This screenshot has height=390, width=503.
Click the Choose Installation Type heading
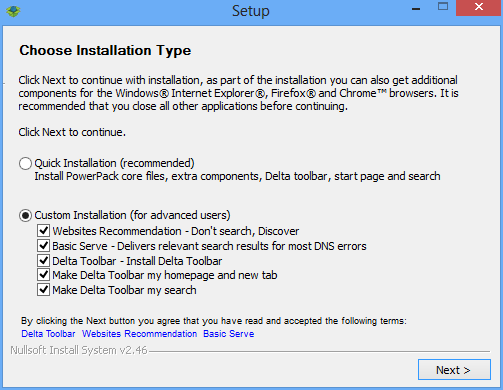coord(105,51)
